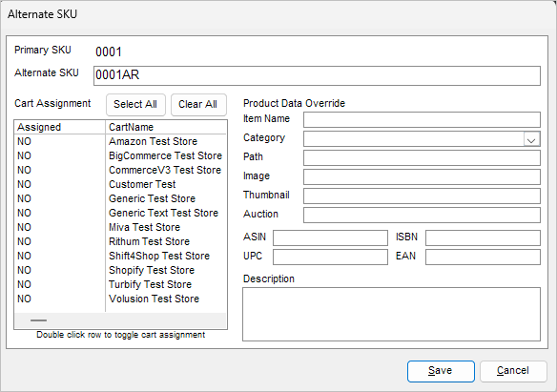
Task: Select All cart assignments
Action: tap(135, 104)
